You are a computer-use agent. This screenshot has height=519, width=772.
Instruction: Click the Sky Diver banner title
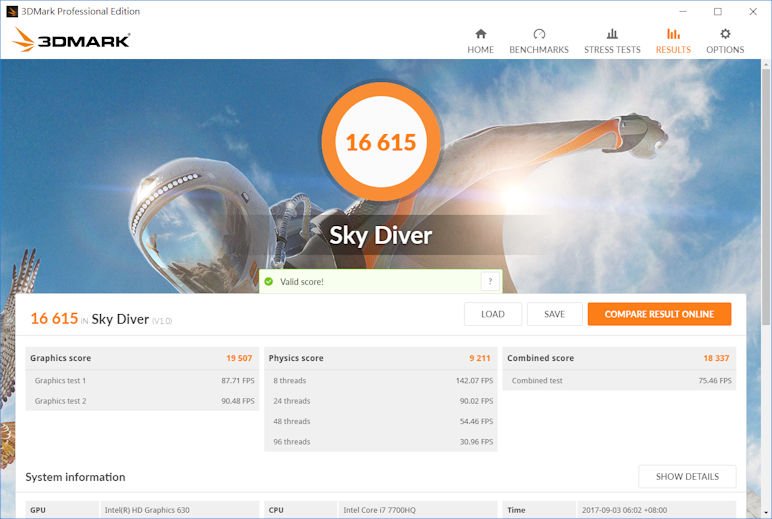click(381, 235)
